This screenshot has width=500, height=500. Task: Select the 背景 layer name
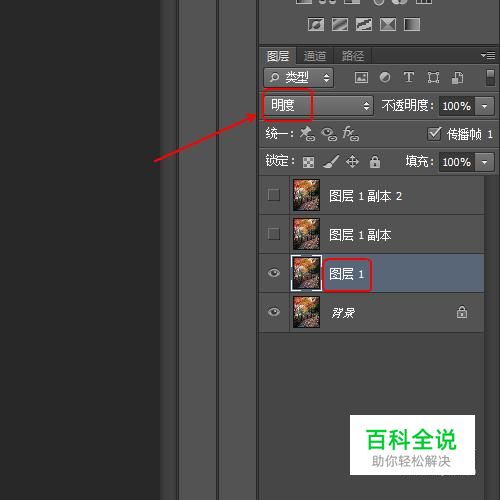343,313
